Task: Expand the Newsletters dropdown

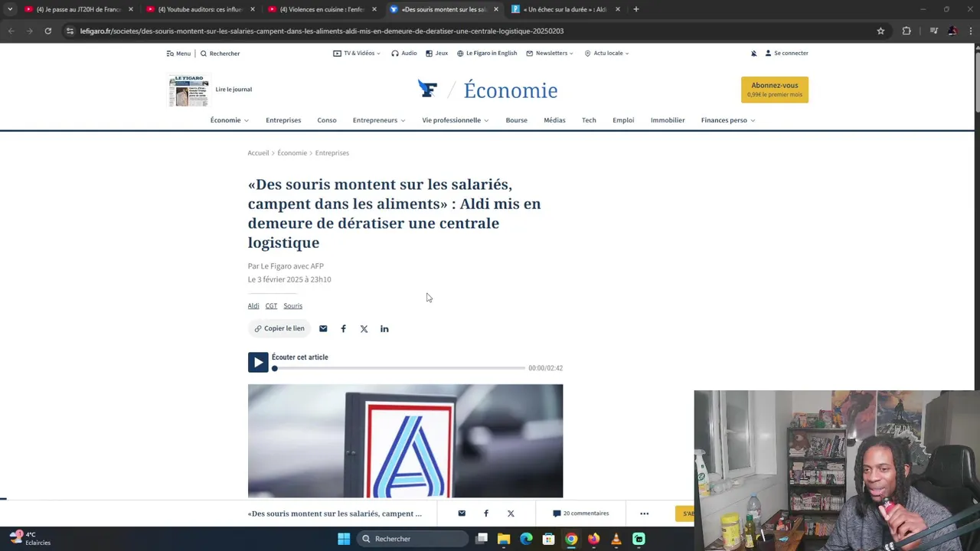Action: 550,54
